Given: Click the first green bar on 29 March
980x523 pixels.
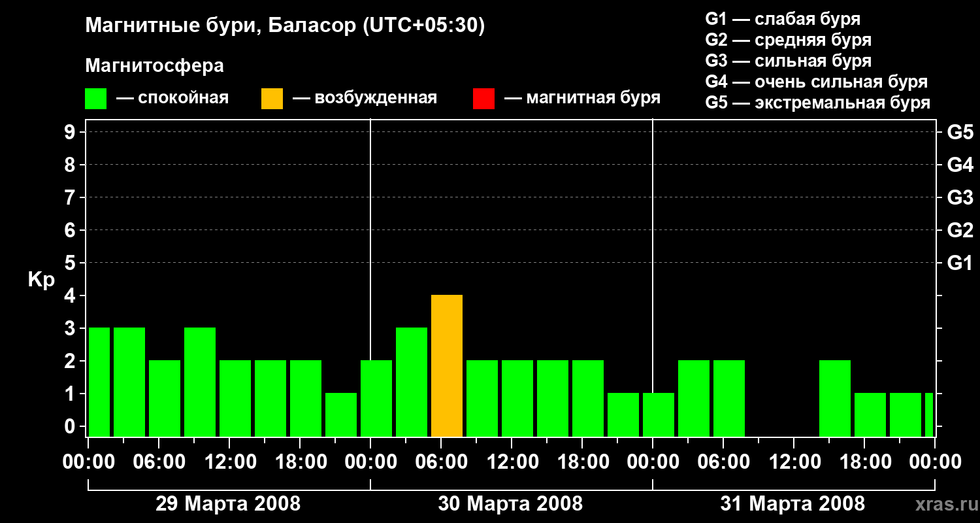Looking at the screenshot, I should pyautogui.click(x=99, y=382).
